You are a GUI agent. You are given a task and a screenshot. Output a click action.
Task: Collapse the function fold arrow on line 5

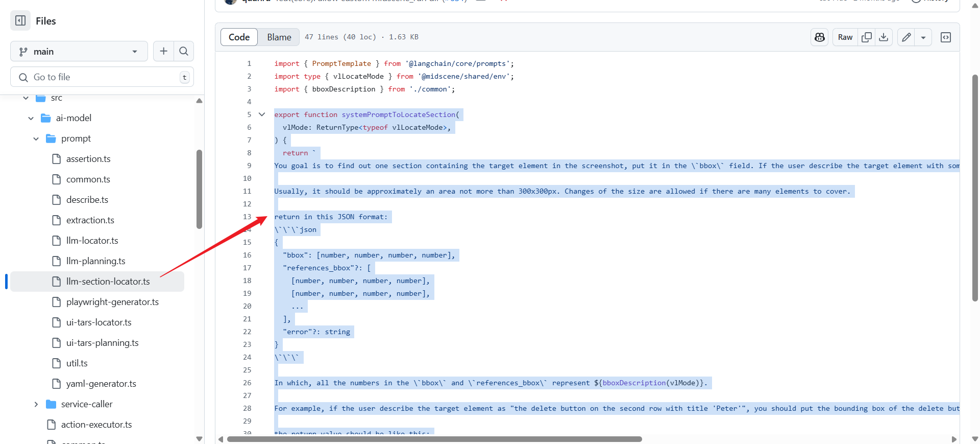262,114
